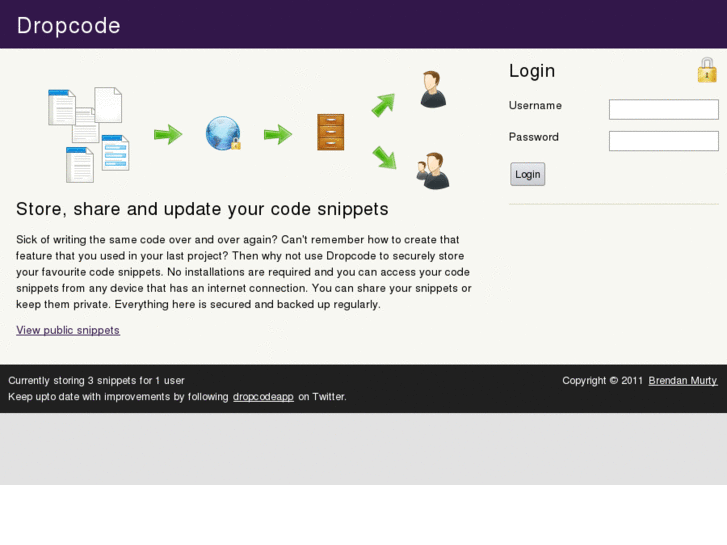The image size is (727, 545).
Task: Click the single user avatar icon
Action: point(433,89)
